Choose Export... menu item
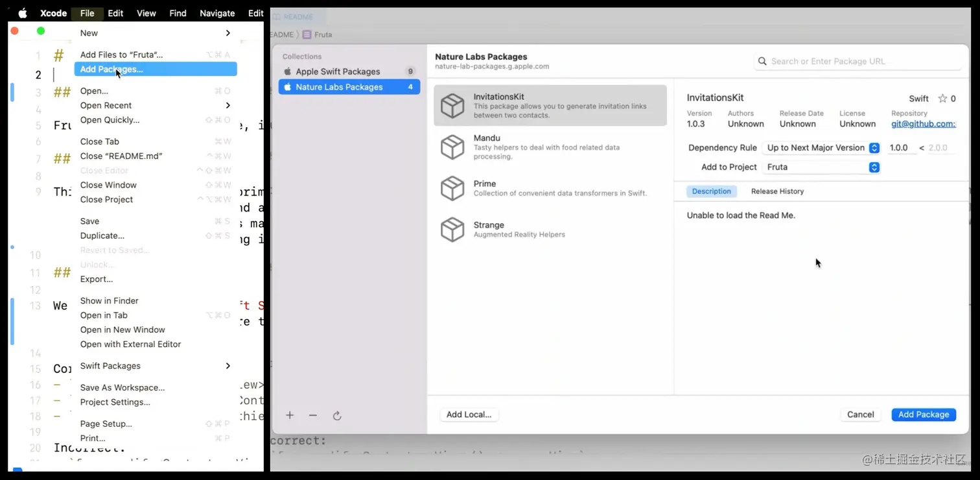 156,279
